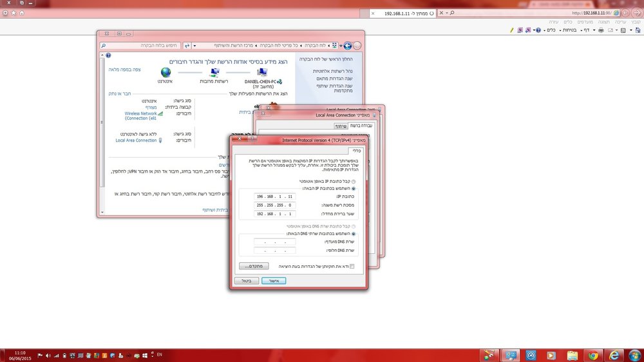This screenshot has height=362, width=644.
Task: Edit the subnet mask field 255.255.255.0
Action: [x=274, y=205]
